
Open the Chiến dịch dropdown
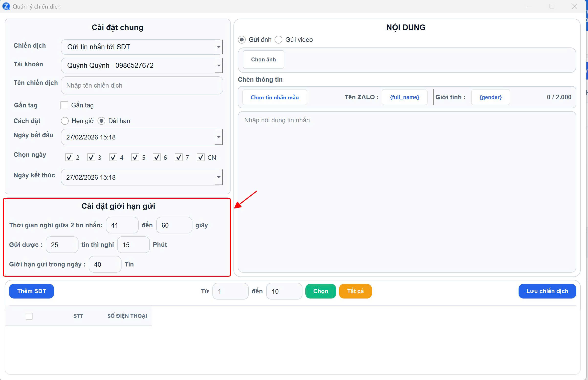coord(218,47)
